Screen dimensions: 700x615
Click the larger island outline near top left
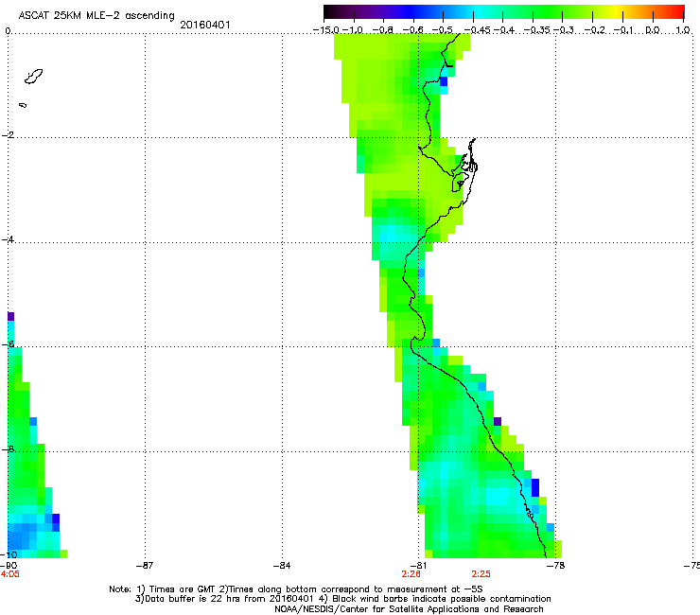point(33,77)
